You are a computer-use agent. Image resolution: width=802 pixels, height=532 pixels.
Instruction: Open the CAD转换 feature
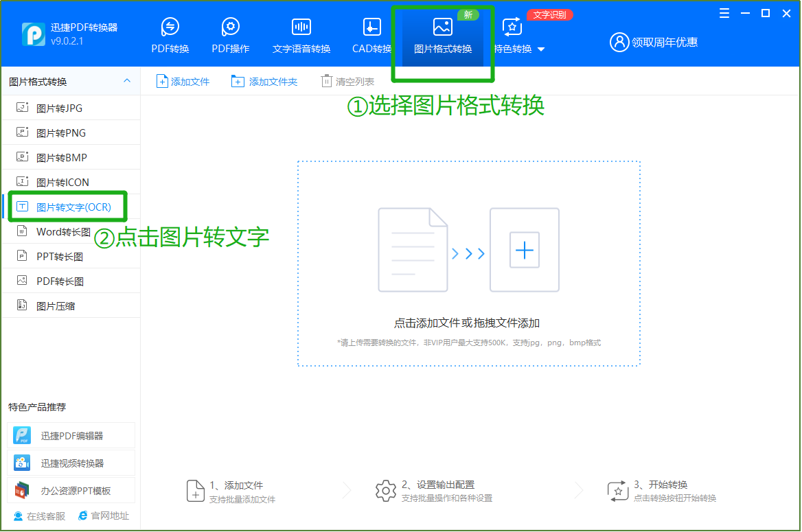click(371, 34)
